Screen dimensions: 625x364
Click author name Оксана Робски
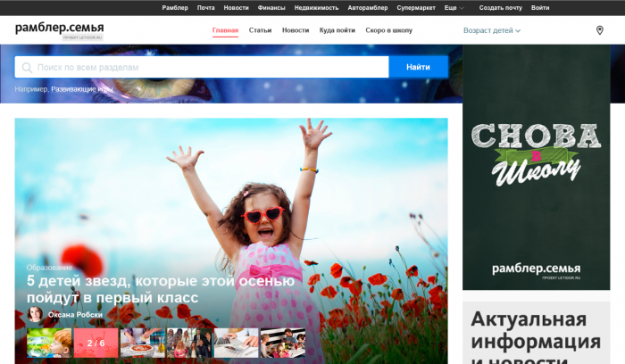(x=75, y=315)
